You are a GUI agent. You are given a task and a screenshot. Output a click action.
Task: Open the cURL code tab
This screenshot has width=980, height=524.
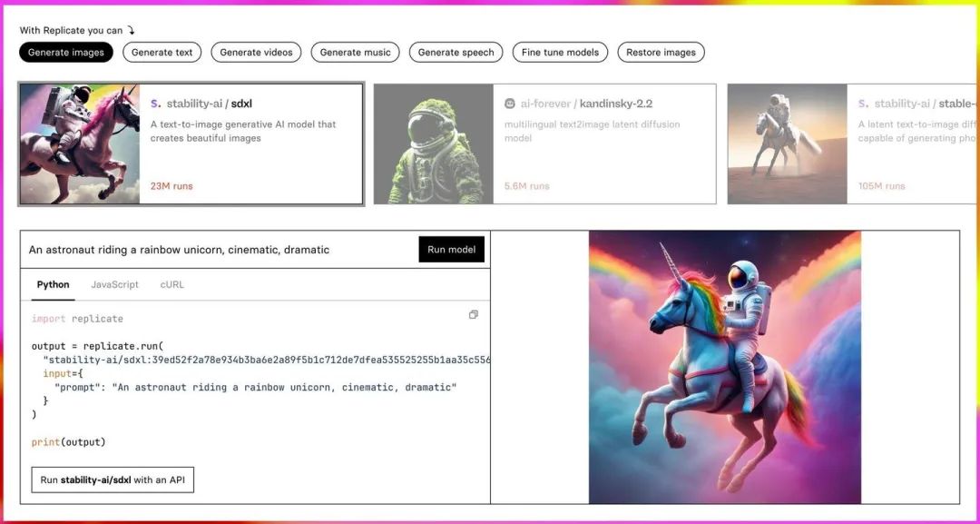[x=172, y=284]
